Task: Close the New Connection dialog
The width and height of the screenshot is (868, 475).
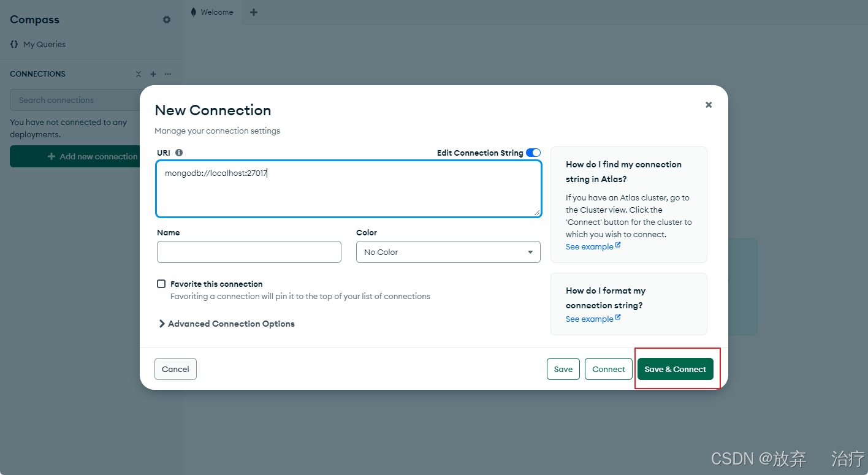Action: (709, 105)
